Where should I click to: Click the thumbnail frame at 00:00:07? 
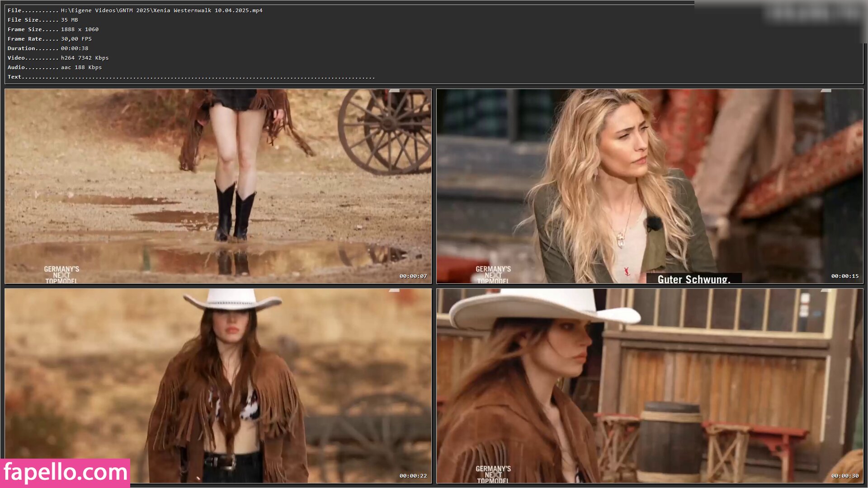pos(218,186)
